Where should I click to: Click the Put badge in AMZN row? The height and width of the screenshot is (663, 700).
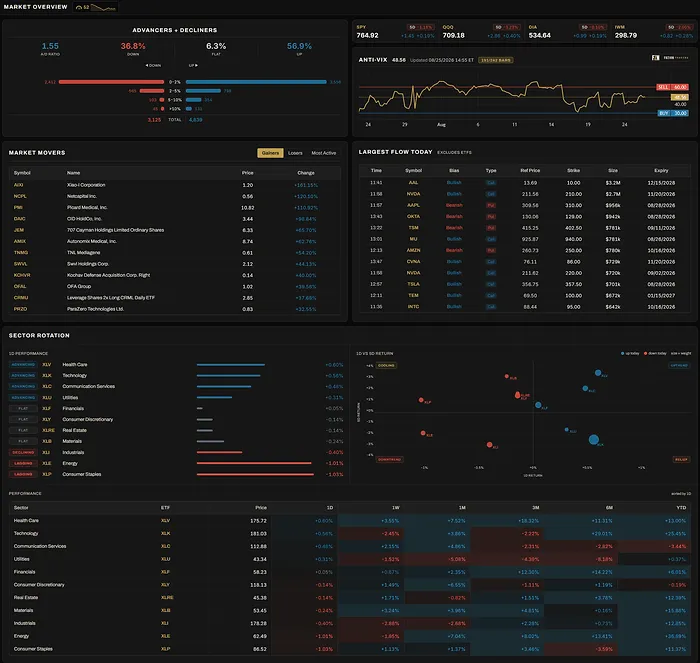point(491,250)
